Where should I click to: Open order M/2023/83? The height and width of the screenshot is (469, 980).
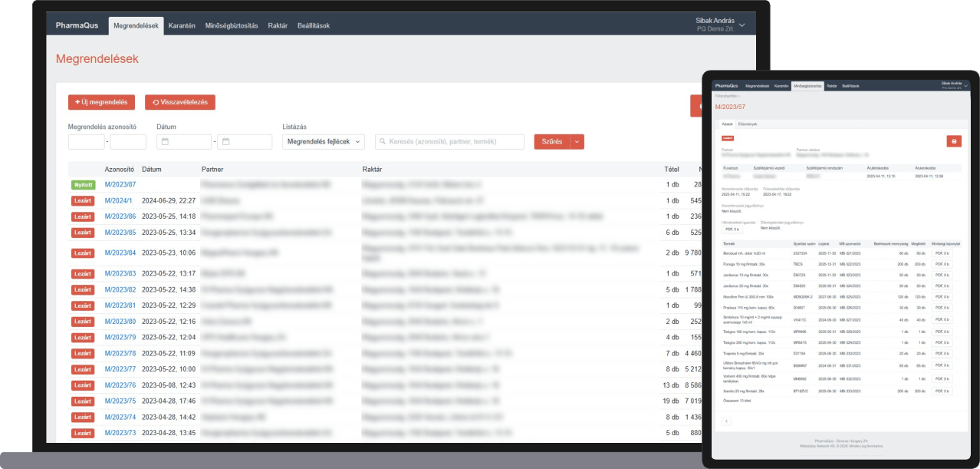[120, 273]
